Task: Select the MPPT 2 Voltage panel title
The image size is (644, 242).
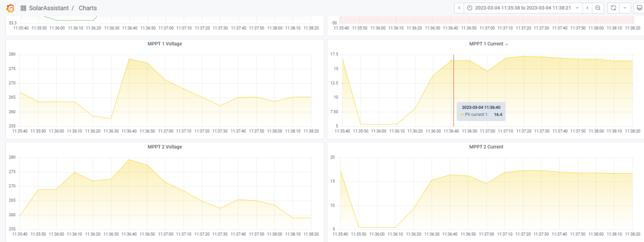Action: [165, 147]
